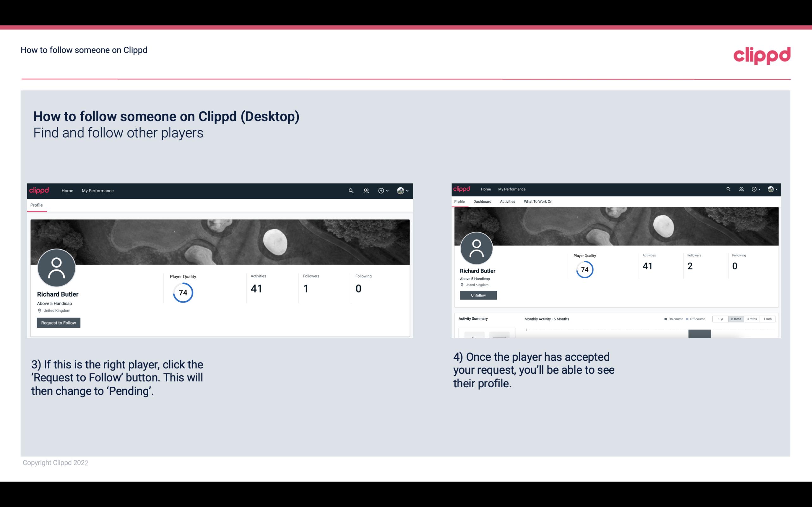The width and height of the screenshot is (812, 507).
Task: Click the 'Request to Follow' button
Action: click(x=58, y=323)
